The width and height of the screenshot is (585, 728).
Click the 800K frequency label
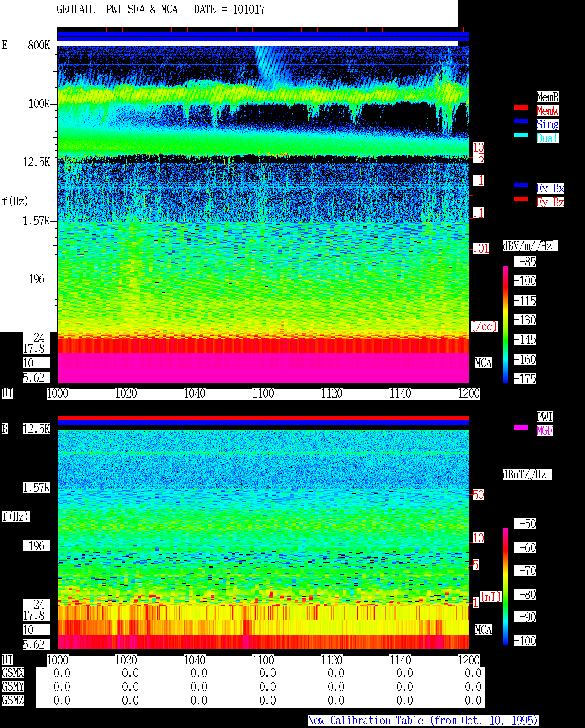39,45
